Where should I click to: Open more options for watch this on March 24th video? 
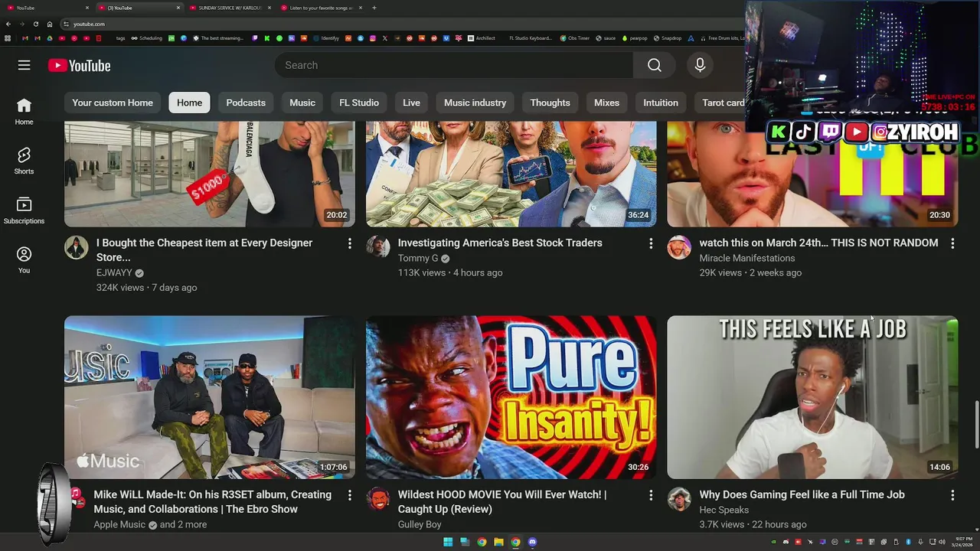(x=952, y=243)
